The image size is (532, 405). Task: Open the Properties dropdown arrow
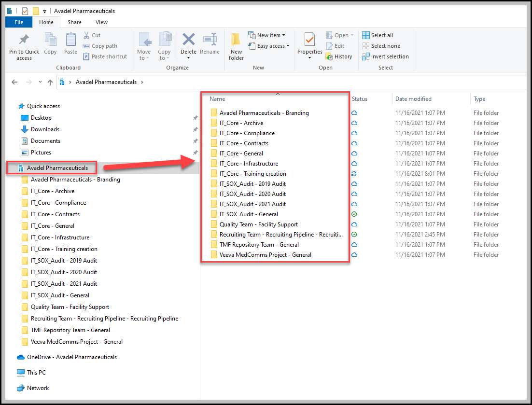(309, 58)
